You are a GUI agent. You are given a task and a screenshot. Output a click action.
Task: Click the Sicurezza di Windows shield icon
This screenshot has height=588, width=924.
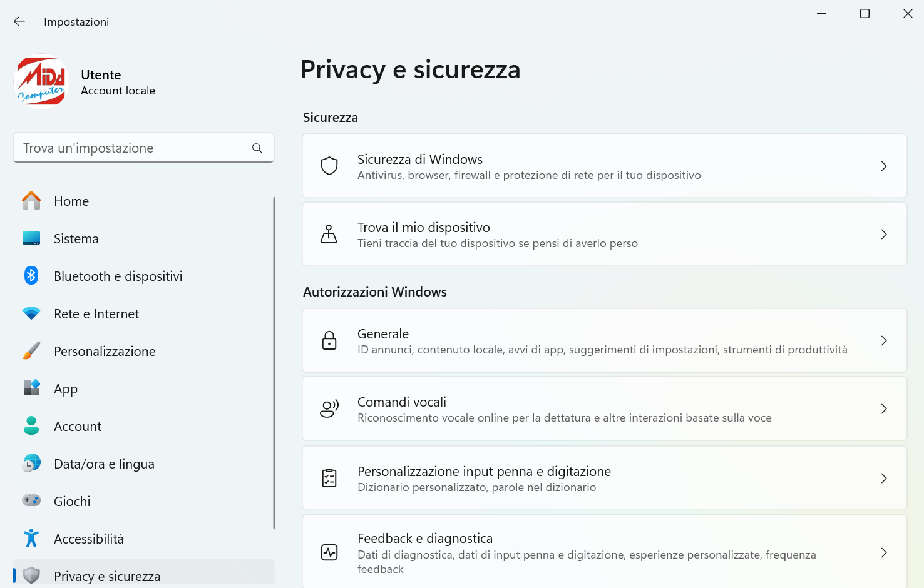(x=329, y=166)
